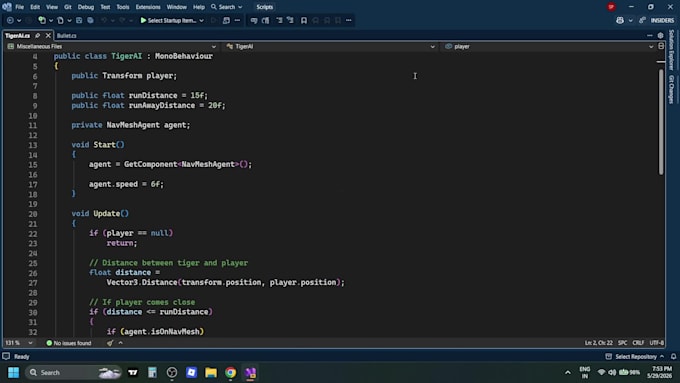Click the decrease indent icon
This screenshot has width=680, height=383.
tap(279, 20)
